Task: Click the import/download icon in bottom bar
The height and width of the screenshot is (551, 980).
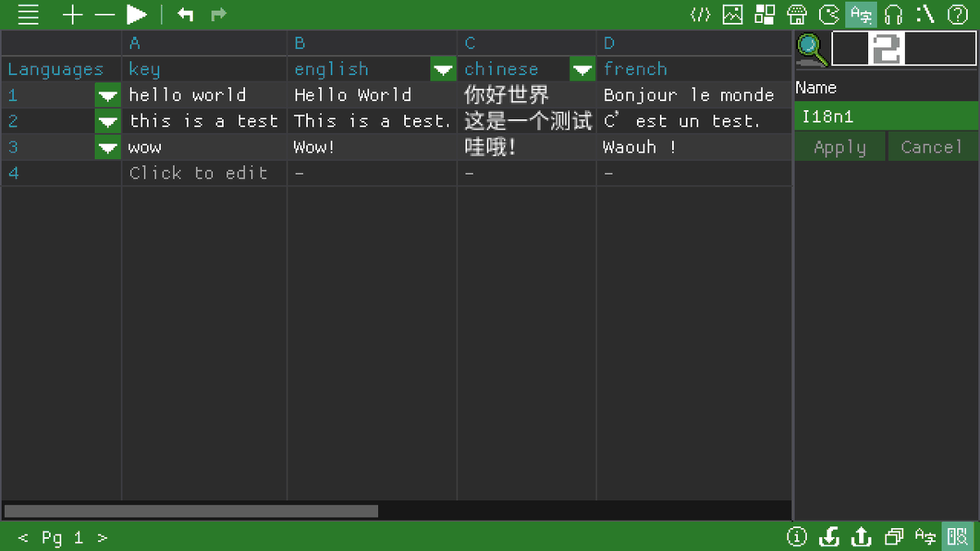Action: pyautogui.click(x=829, y=536)
